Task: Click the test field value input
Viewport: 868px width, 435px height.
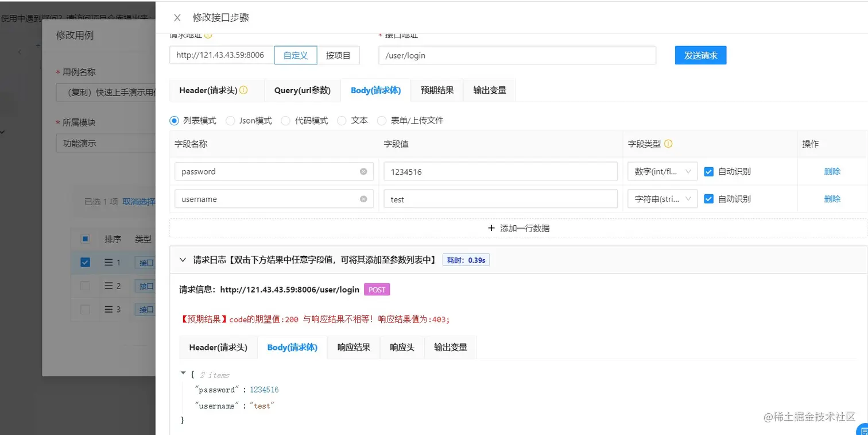Action: click(x=501, y=199)
